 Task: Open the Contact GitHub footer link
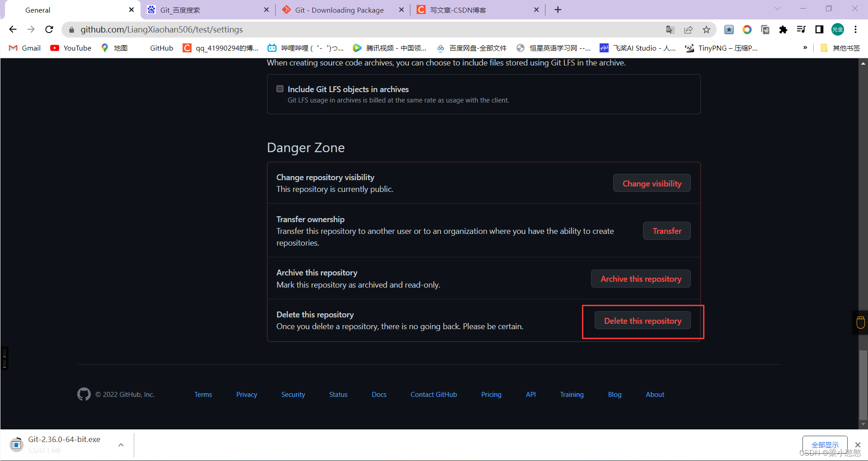(434, 394)
